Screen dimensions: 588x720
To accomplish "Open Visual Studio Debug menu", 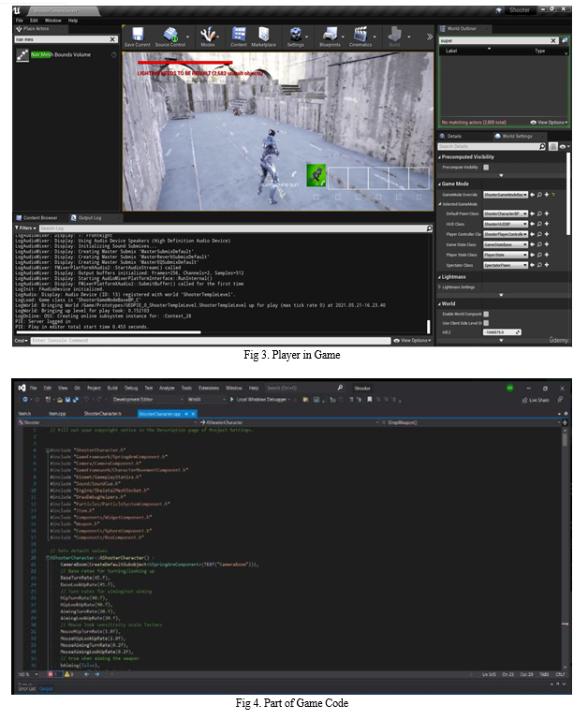I will 131,388.
